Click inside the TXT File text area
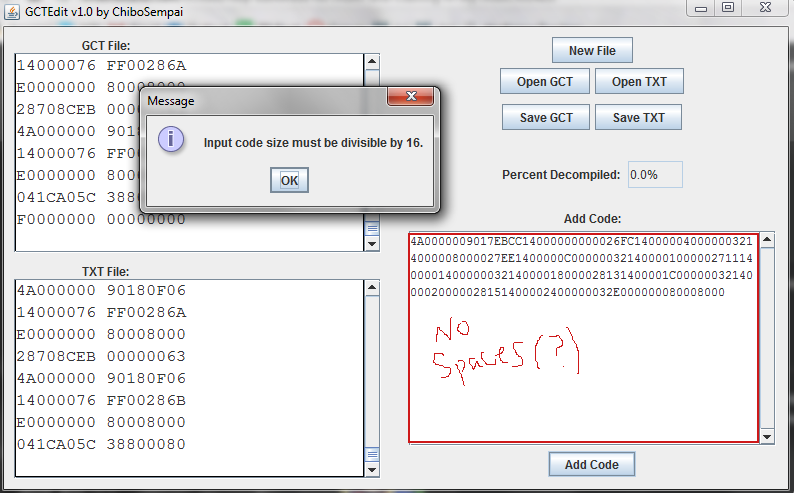794x493 pixels. (189, 378)
